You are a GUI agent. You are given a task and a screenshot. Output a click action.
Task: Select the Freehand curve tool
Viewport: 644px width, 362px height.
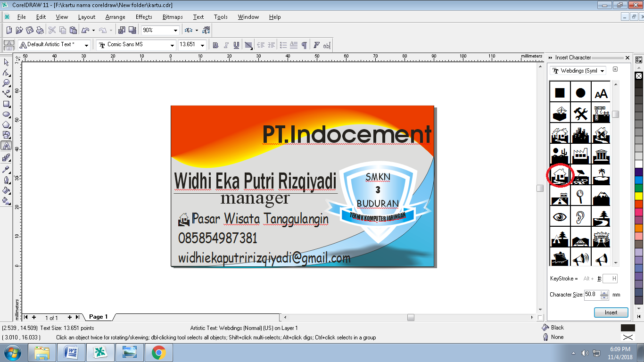point(7,93)
